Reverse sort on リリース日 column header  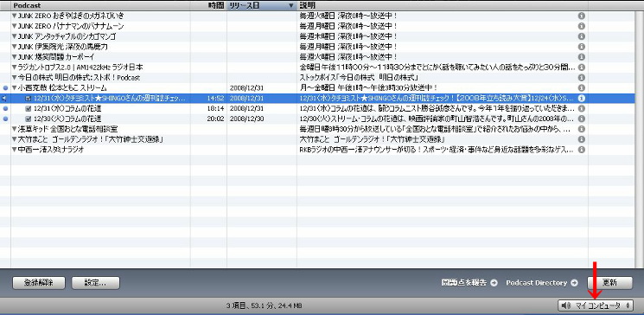pyautogui.click(x=262, y=6)
